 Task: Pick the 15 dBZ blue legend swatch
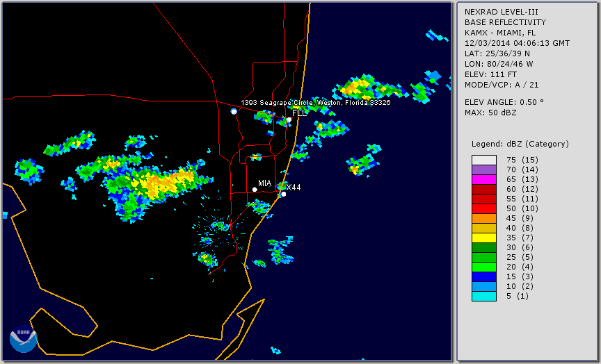point(483,277)
